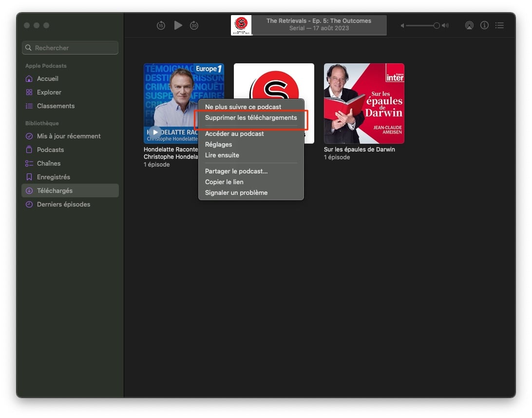Click the Mis à jour récemment checkmark icon
532x418 pixels.
click(29, 136)
